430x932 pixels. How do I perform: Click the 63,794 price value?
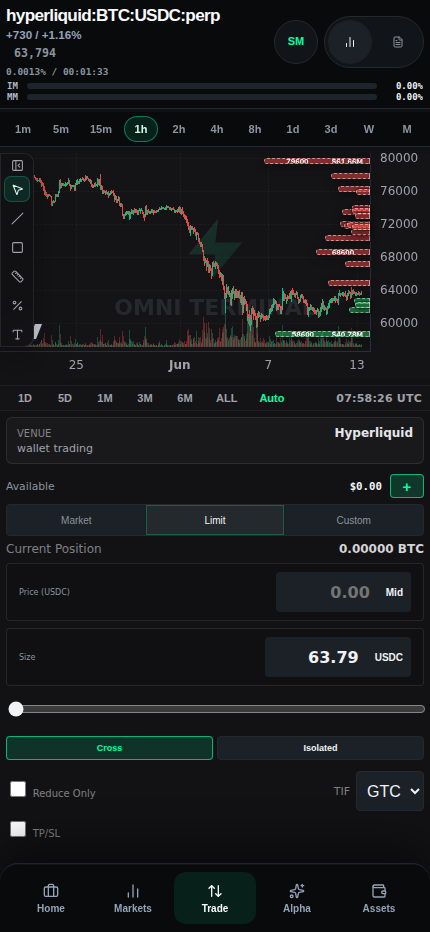35,53
